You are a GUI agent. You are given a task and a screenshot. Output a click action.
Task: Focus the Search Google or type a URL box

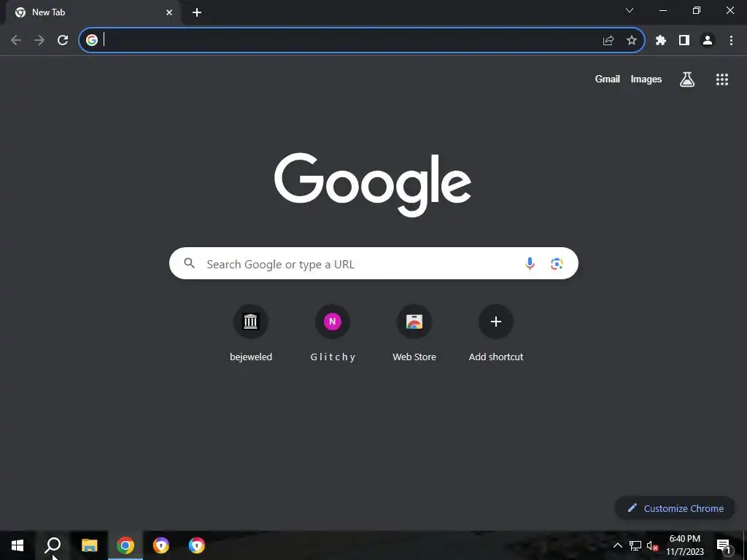point(373,263)
